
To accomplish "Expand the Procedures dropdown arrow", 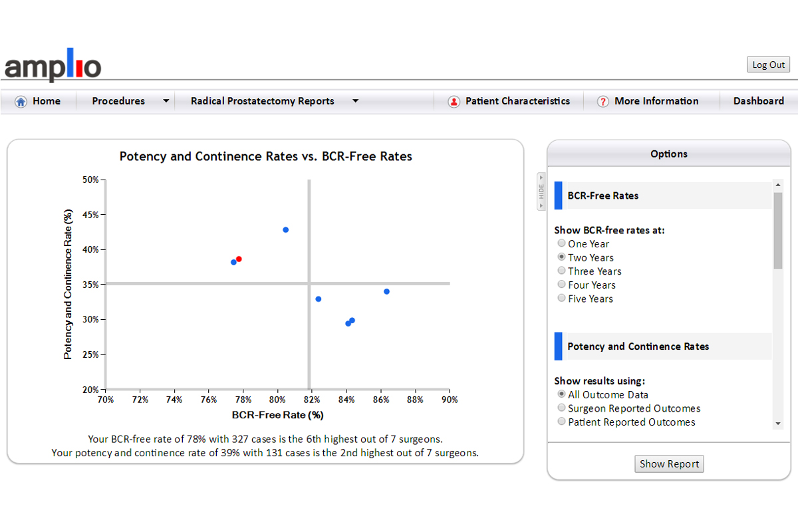I will 166,102.
